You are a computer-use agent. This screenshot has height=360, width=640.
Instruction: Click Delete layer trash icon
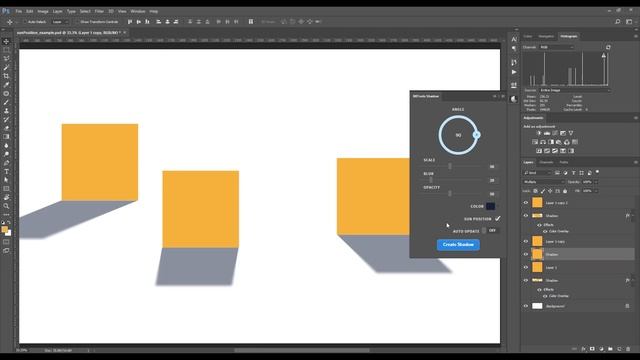pyautogui.click(x=628, y=349)
